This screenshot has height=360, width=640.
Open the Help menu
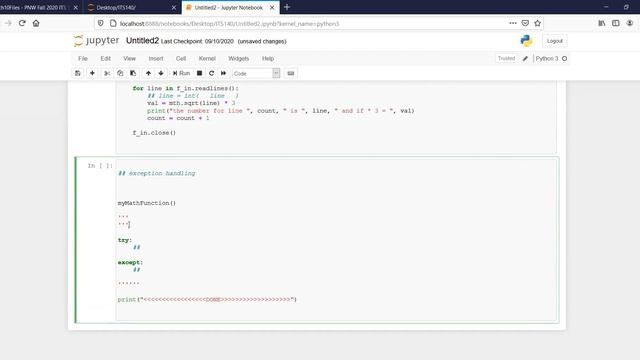click(268, 58)
